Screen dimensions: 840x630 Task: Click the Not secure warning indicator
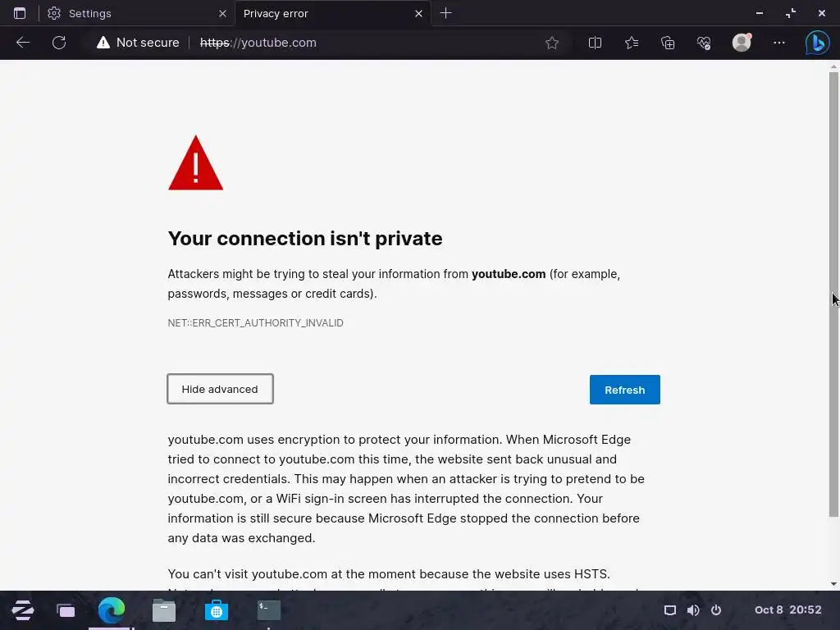pyautogui.click(x=138, y=43)
